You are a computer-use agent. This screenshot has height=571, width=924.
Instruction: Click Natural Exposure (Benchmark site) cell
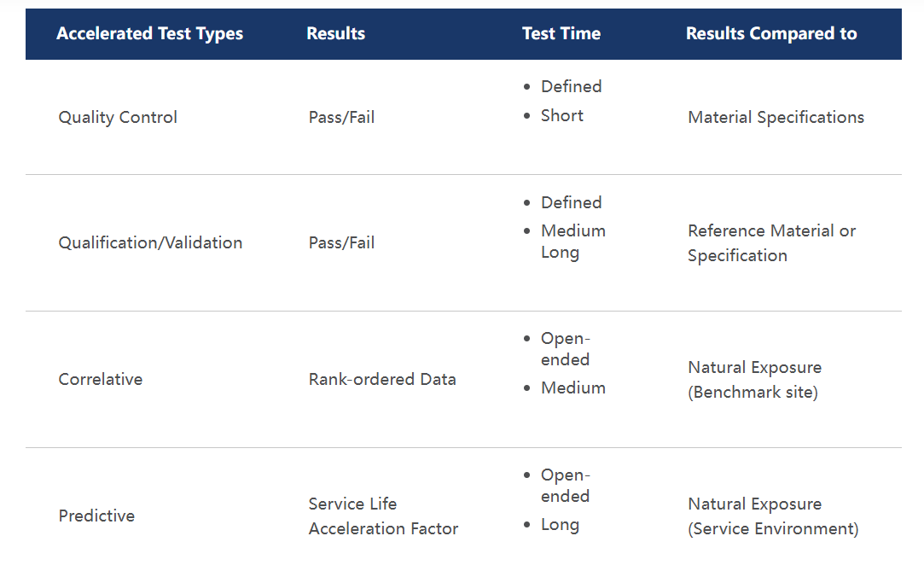pos(755,380)
